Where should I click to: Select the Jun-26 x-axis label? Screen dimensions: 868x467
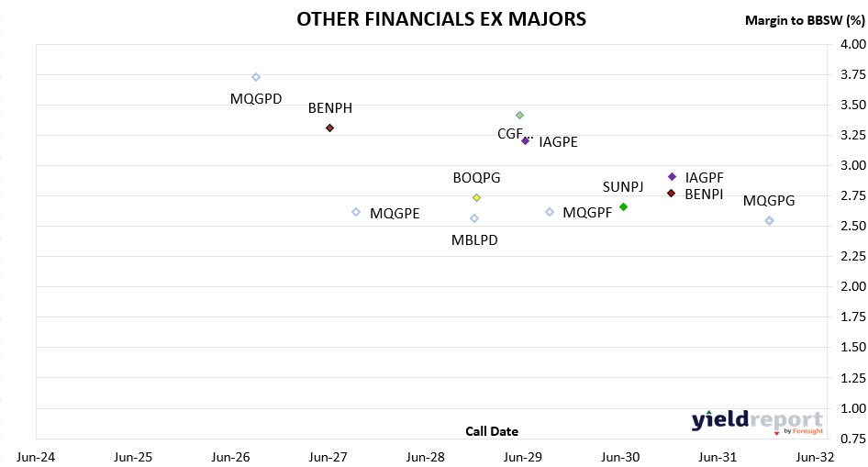click(x=230, y=457)
